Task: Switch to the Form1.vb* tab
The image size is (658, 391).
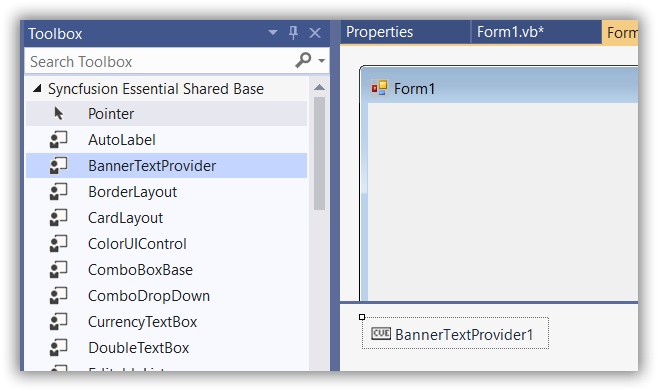Action: tap(510, 32)
